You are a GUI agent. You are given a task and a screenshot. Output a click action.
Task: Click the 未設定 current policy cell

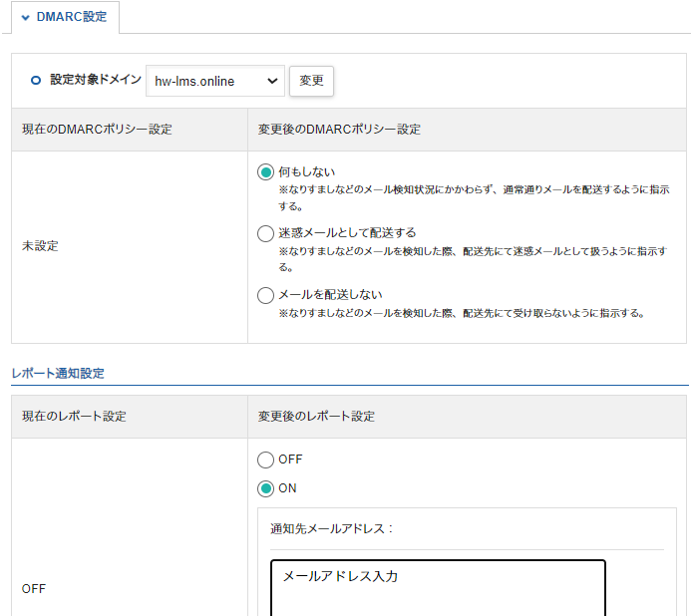pyautogui.click(x=40, y=245)
